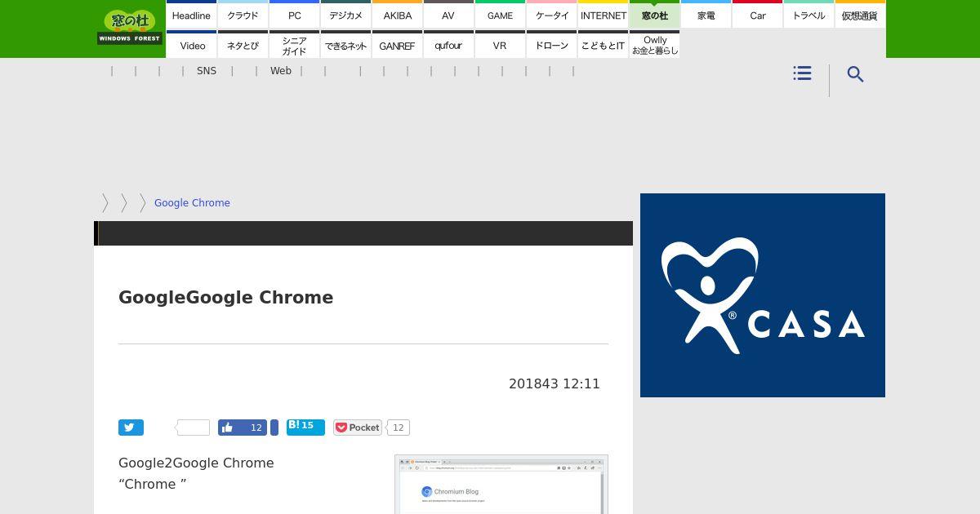Share the article via the Twitter button
This screenshot has height=514, width=980.
pos(131,428)
